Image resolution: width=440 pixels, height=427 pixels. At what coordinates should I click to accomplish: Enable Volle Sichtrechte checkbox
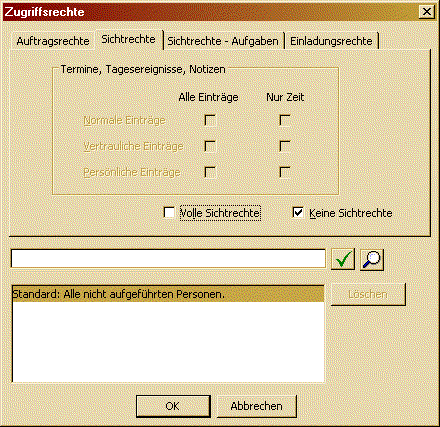tap(169, 213)
